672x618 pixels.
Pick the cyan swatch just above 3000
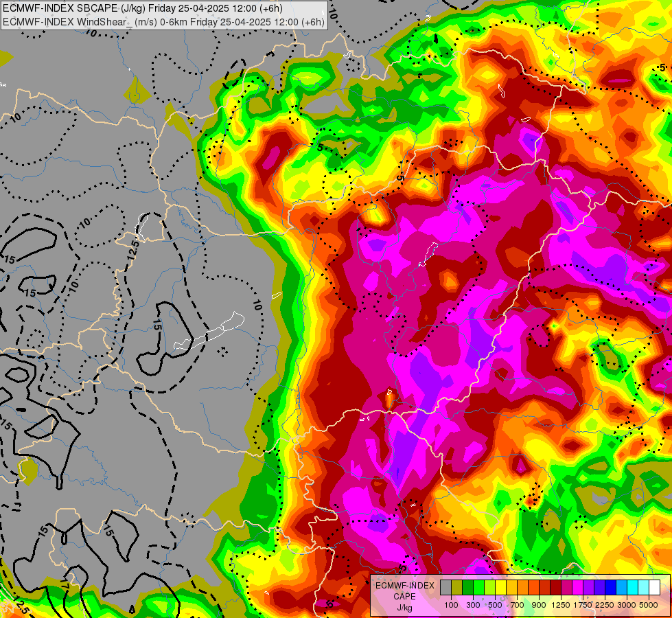633,587
